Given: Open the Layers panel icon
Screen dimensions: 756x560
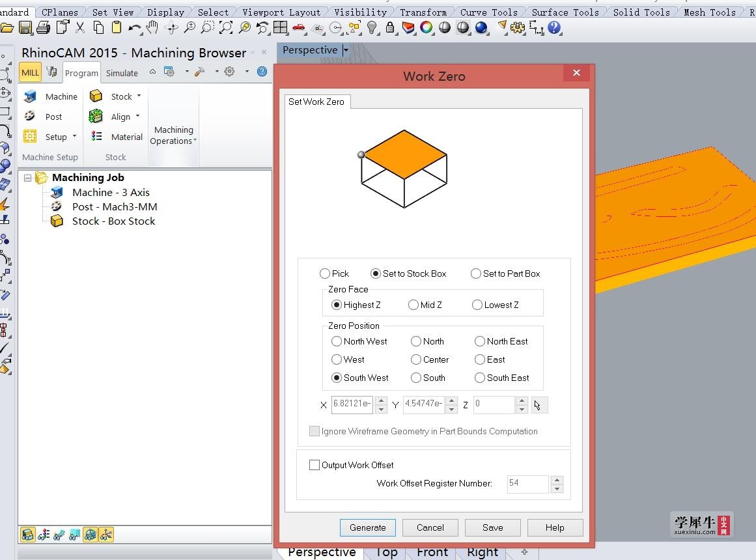Looking at the screenshot, I should click(x=408, y=27).
